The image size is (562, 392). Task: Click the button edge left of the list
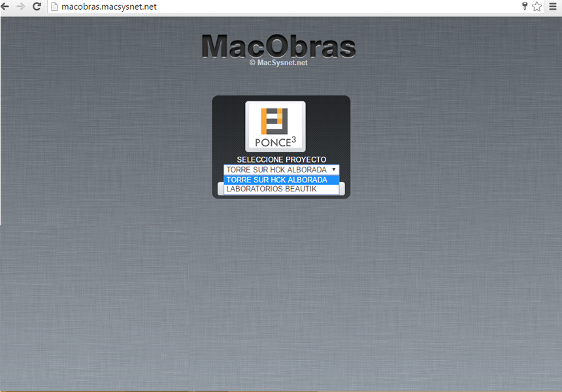pyautogui.click(x=220, y=189)
